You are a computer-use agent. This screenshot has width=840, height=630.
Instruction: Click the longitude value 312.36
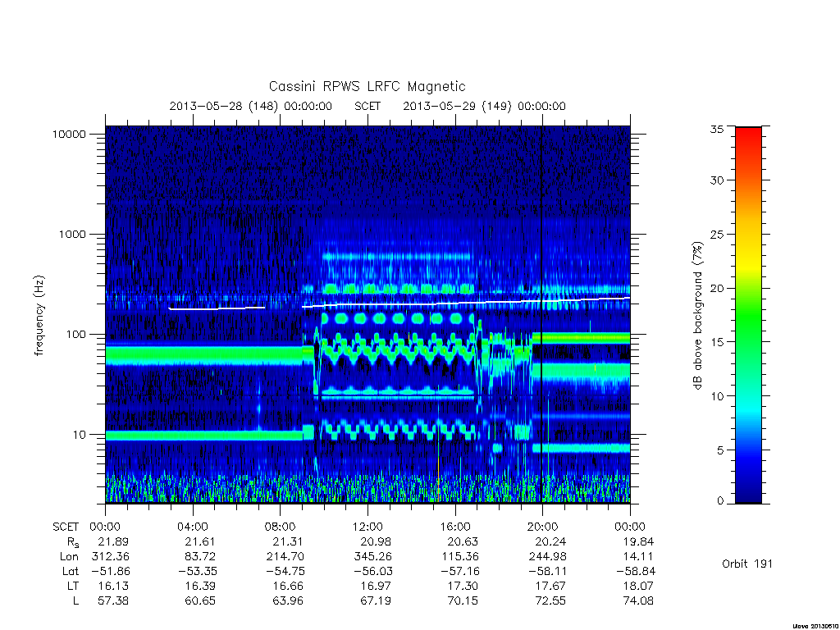111,557
